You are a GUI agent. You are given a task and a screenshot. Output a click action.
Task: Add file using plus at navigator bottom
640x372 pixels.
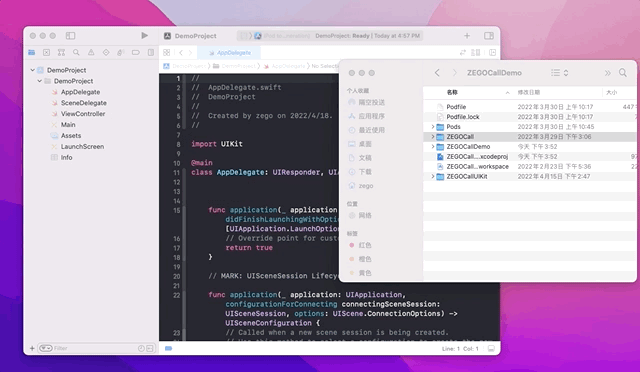coord(32,348)
